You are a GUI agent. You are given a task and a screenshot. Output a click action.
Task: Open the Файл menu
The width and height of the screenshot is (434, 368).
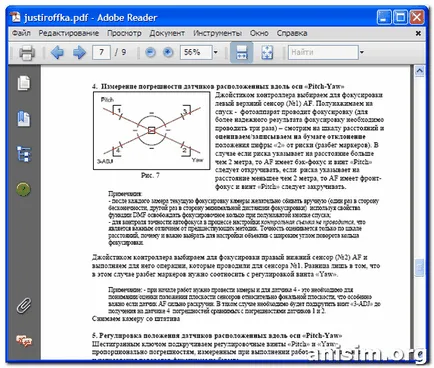[x=21, y=33]
